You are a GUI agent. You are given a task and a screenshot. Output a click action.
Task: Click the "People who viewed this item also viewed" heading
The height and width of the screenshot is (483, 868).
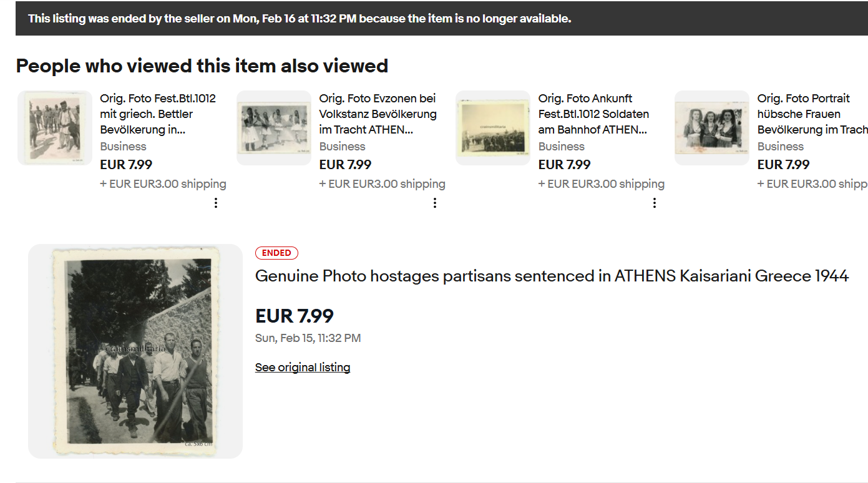[202, 66]
